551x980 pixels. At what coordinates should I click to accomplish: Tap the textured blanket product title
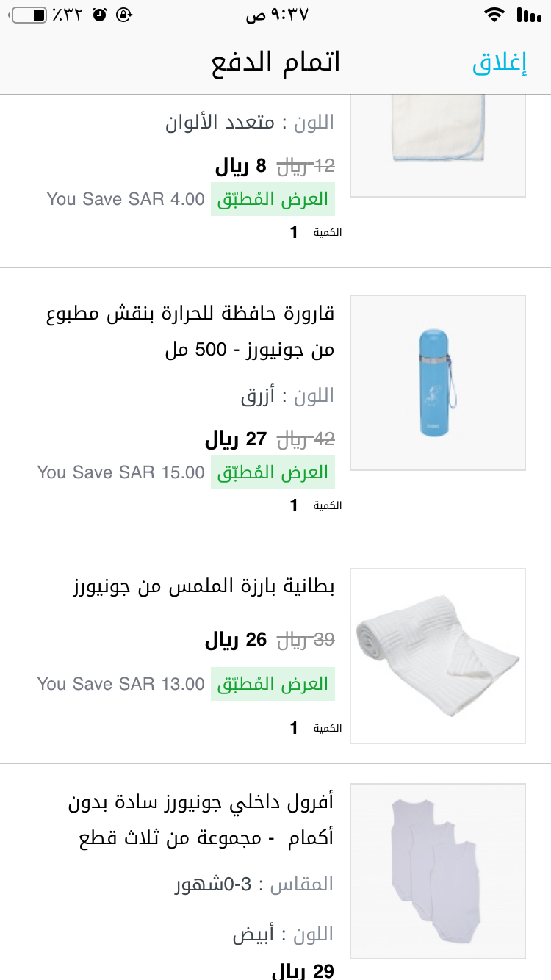204,587
